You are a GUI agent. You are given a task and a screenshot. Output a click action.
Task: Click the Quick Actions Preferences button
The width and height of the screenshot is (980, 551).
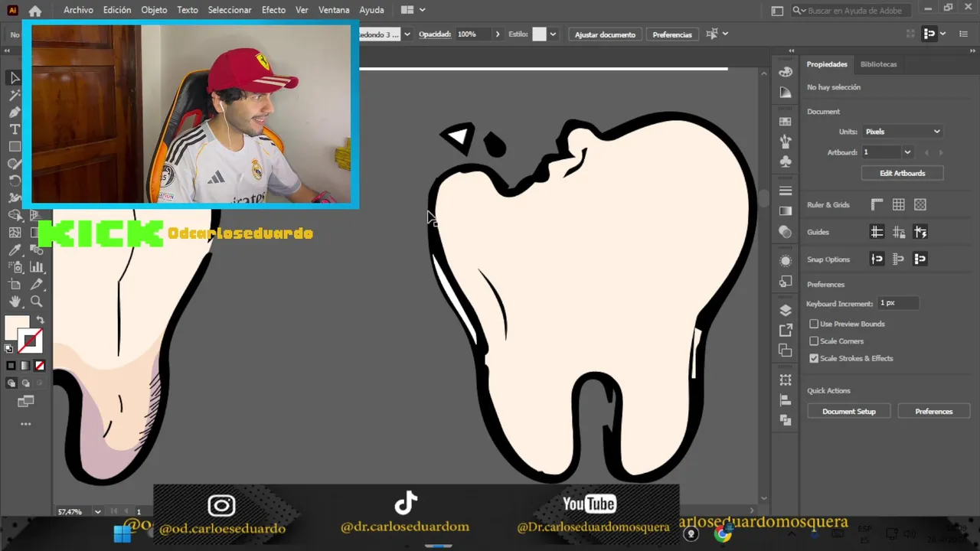coord(933,412)
